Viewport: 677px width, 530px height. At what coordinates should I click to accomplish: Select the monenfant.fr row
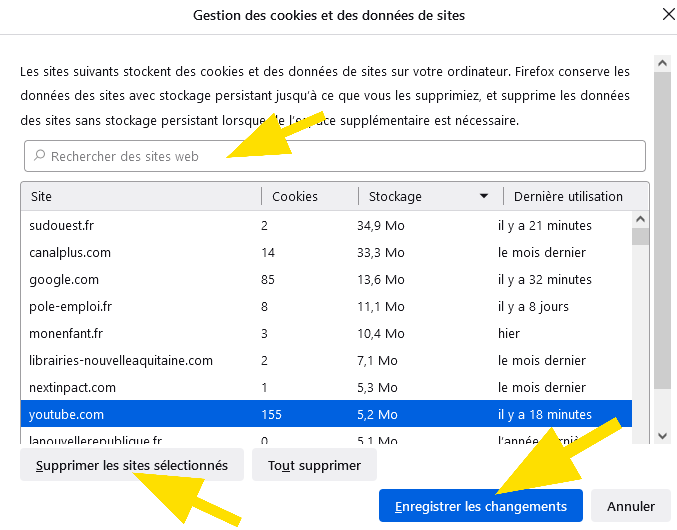(x=326, y=334)
